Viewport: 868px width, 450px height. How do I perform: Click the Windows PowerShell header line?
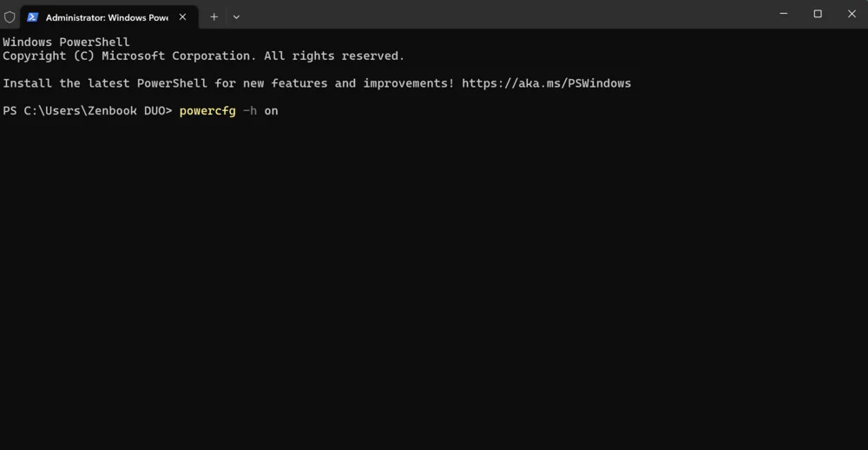(x=66, y=42)
